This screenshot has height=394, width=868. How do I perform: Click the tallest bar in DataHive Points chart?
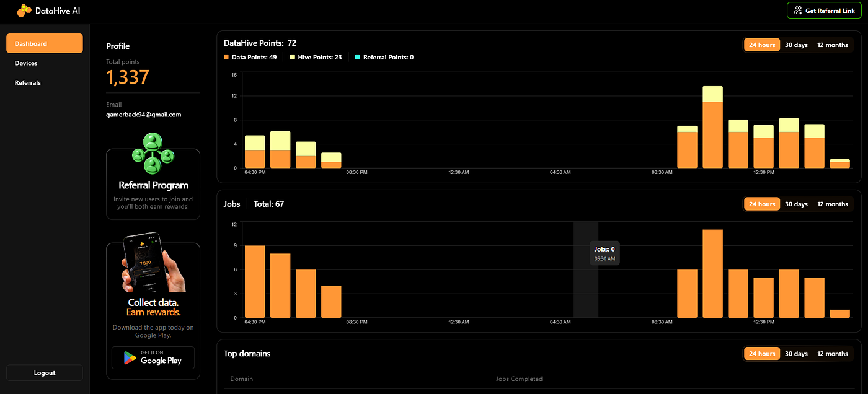point(712,127)
